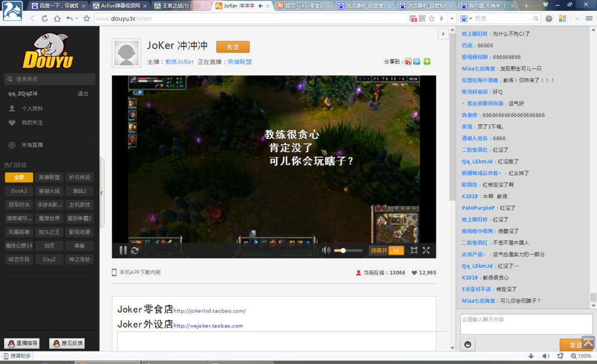This screenshot has width=597, height=364.
Task: Expand danmaku settings double-arrow
Action: (396, 250)
